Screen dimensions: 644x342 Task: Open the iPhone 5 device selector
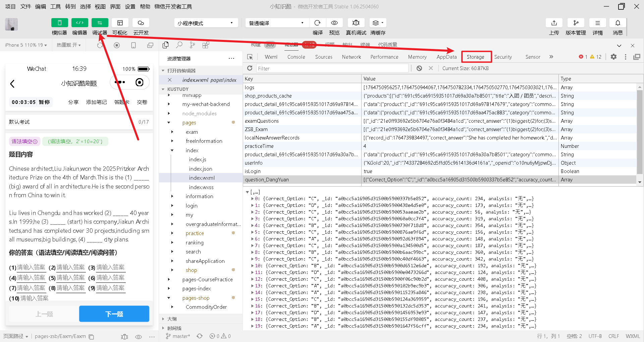tap(26, 45)
